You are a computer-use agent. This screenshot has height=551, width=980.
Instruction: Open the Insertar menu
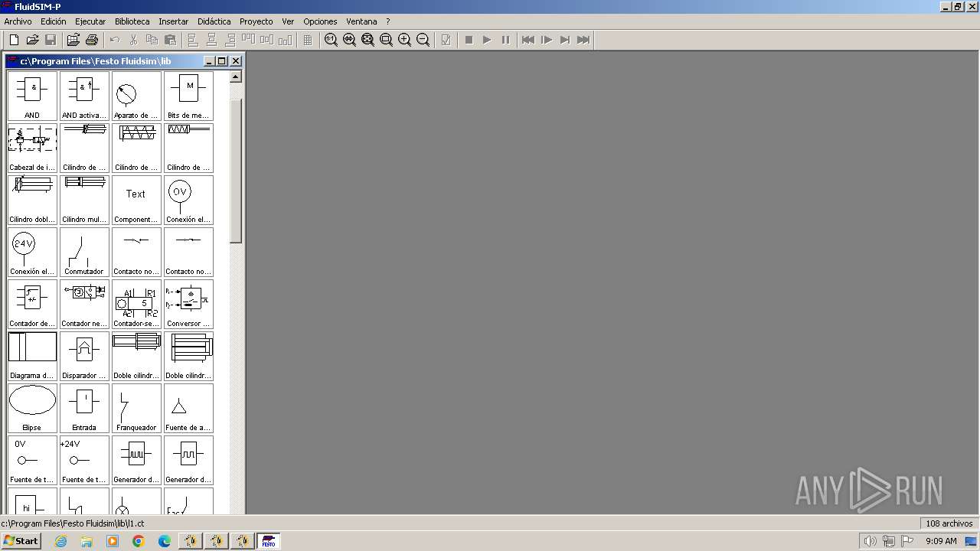pyautogui.click(x=174, y=21)
